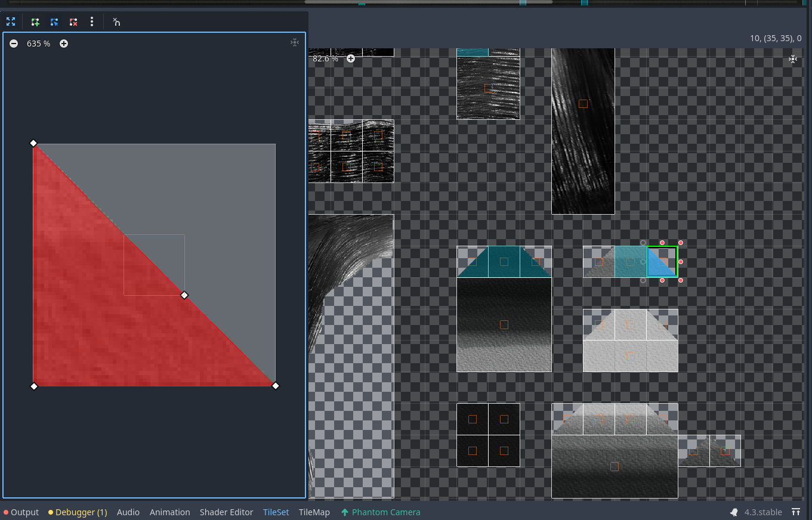Toggle grid snap in the polygon editor
812x520 pixels.
116,22
